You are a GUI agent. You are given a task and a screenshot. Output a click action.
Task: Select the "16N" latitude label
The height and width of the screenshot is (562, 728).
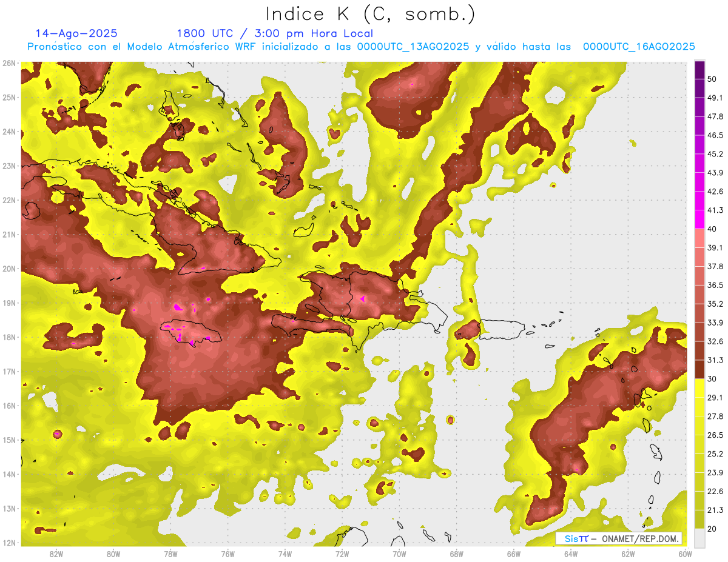[x=9, y=406]
